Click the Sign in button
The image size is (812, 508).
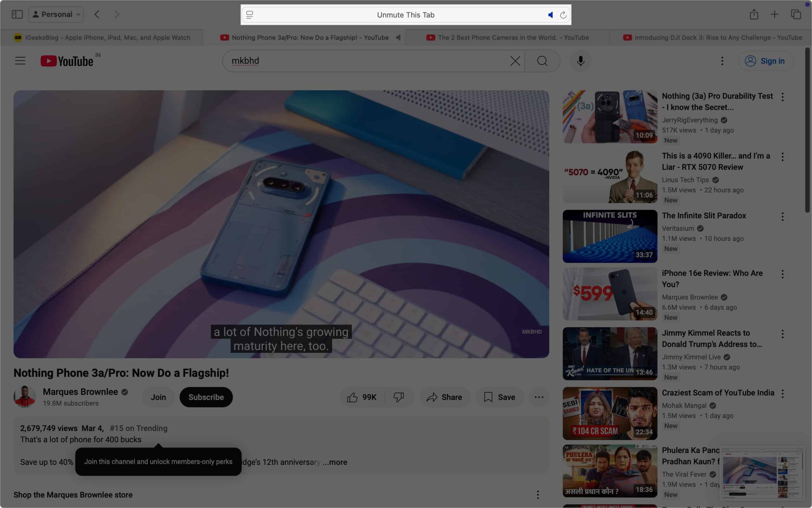click(x=766, y=61)
